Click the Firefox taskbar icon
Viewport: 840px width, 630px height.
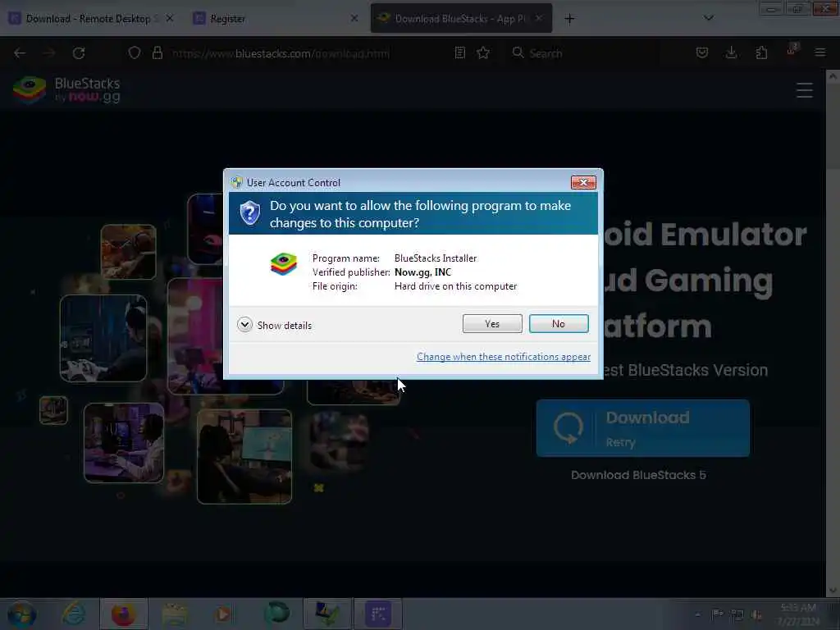click(123, 614)
